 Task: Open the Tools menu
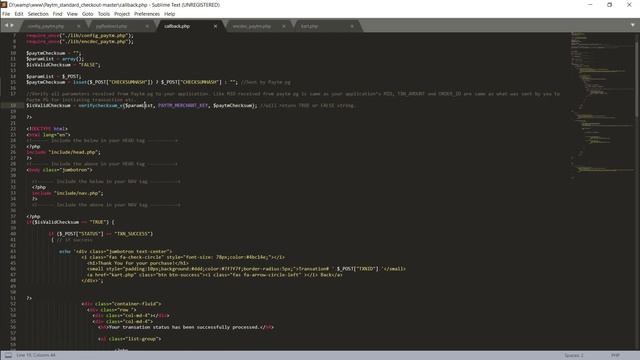point(104,14)
